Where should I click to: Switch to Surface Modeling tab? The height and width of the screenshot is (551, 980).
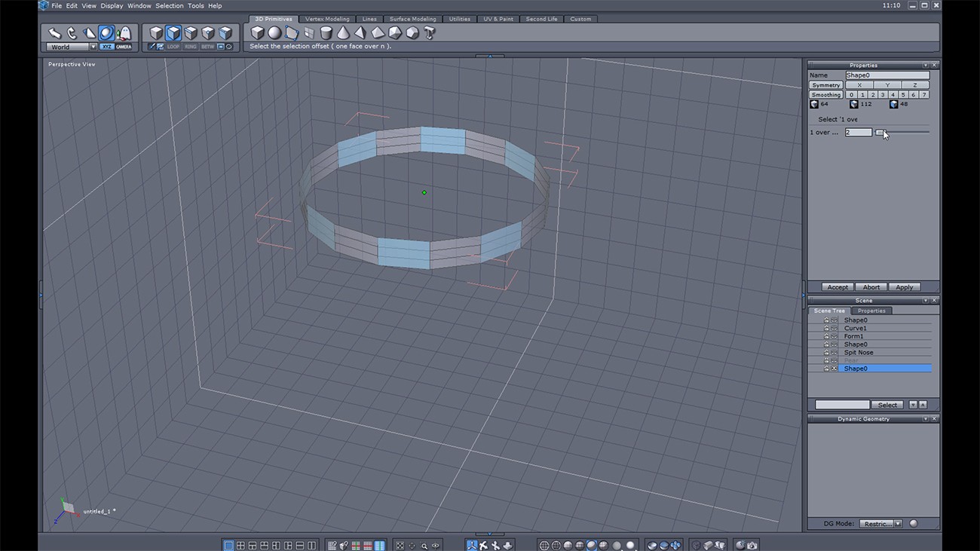click(x=412, y=19)
